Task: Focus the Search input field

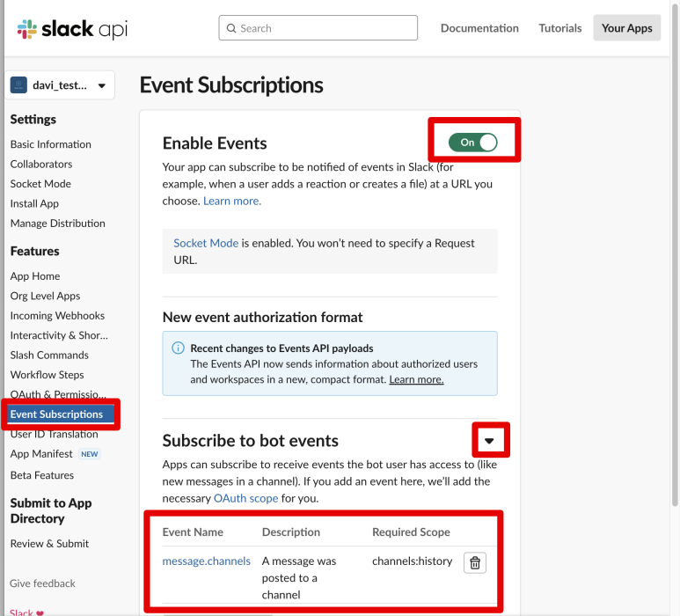Action: click(x=318, y=28)
